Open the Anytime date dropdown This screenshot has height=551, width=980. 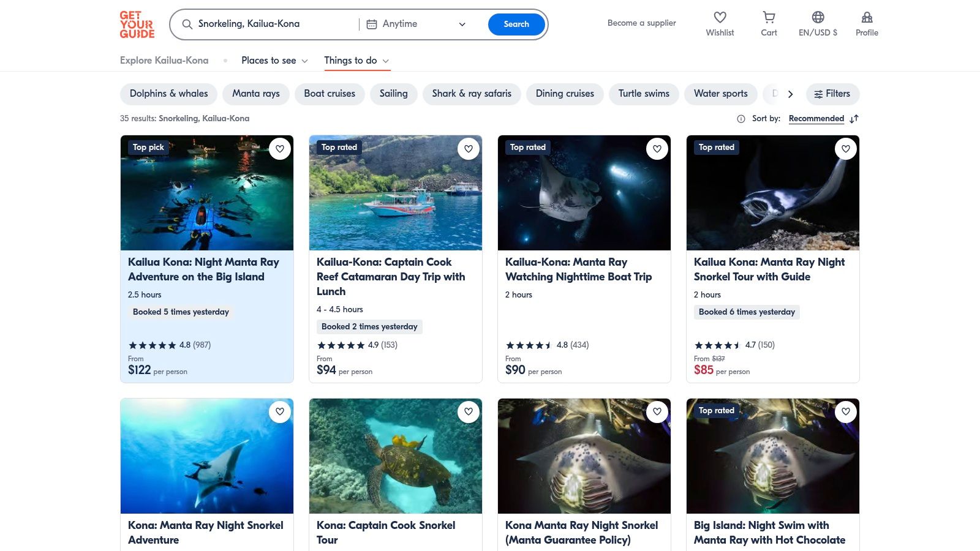(417, 24)
